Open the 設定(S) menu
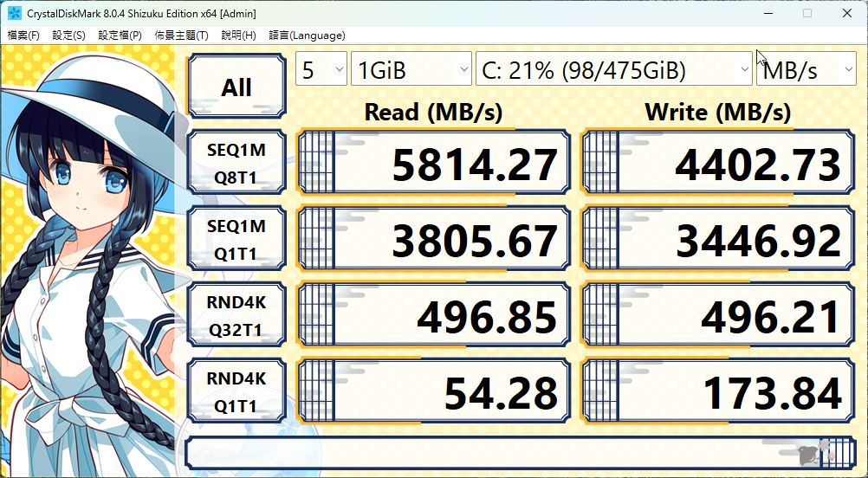This screenshot has width=868, height=478. [68, 36]
